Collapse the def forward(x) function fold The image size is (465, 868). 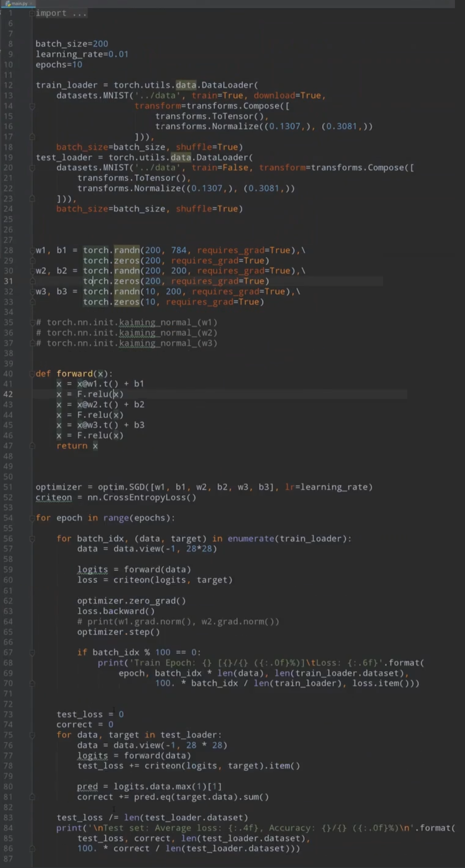[x=32, y=374]
